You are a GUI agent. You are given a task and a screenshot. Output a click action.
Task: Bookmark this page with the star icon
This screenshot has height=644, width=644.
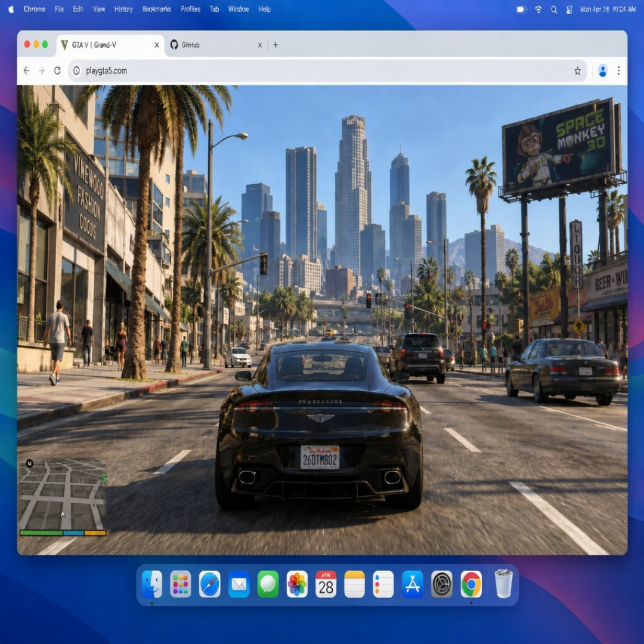point(577,70)
